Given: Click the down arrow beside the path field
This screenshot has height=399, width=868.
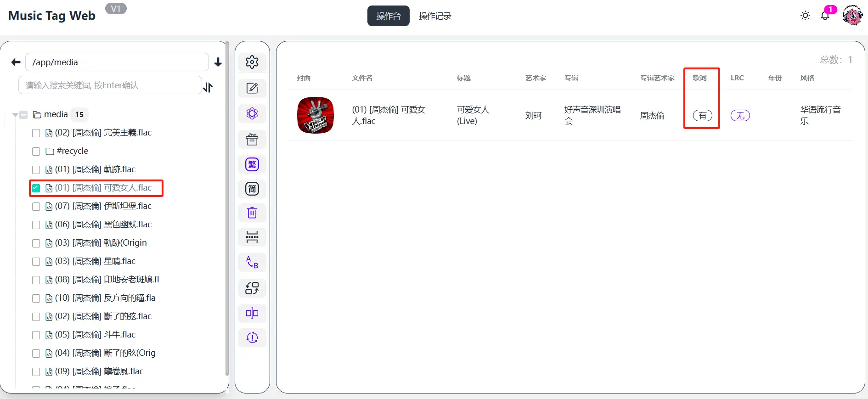Looking at the screenshot, I should (218, 62).
